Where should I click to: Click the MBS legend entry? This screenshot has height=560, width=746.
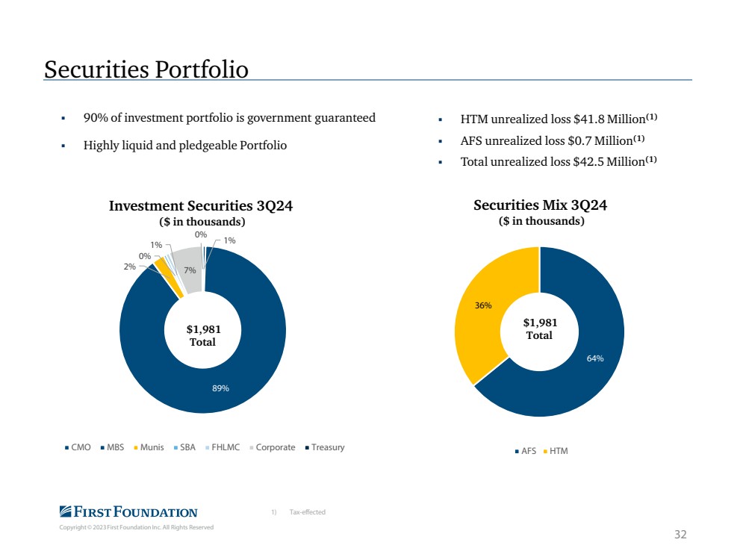coord(112,447)
